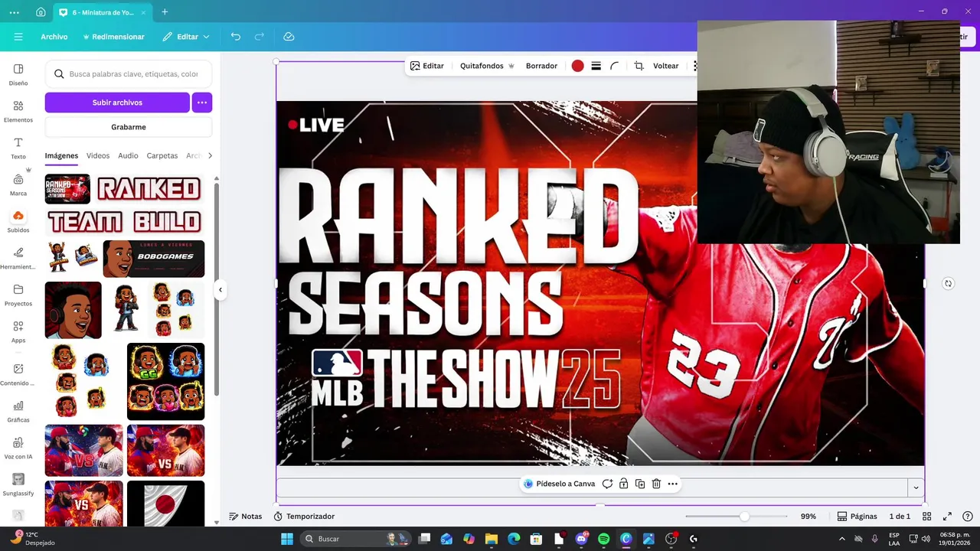Image resolution: width=980 pixels, height=551 pixels.
Task: Open the red border color swatch
Action: [x=578, y=66]
